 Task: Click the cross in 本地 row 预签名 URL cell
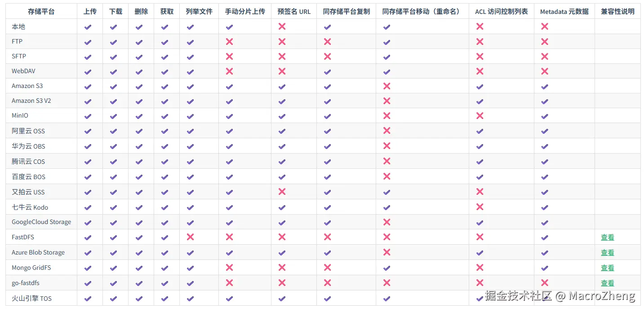coord(282,26)
